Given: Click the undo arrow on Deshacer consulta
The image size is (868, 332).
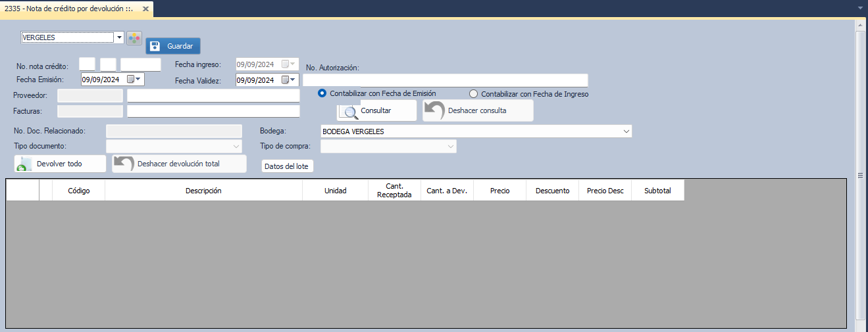Looking at the screenshot, I should pos(434,110).
